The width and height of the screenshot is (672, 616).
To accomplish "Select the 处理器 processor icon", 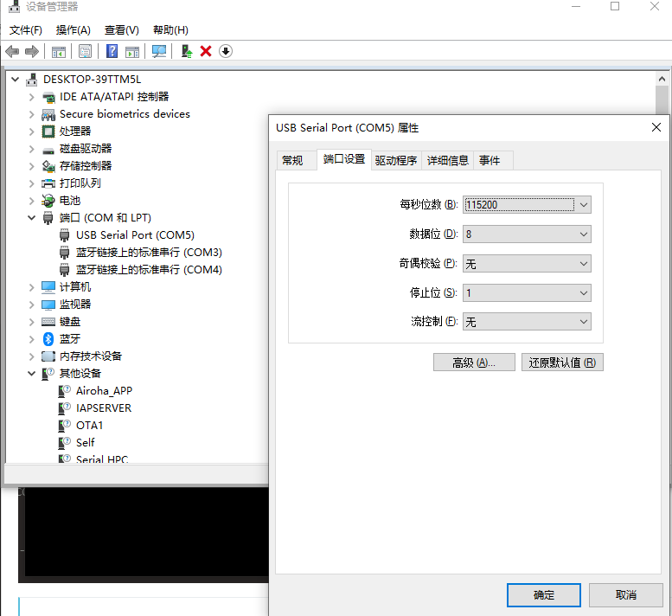I will click(x=48, y=132).
